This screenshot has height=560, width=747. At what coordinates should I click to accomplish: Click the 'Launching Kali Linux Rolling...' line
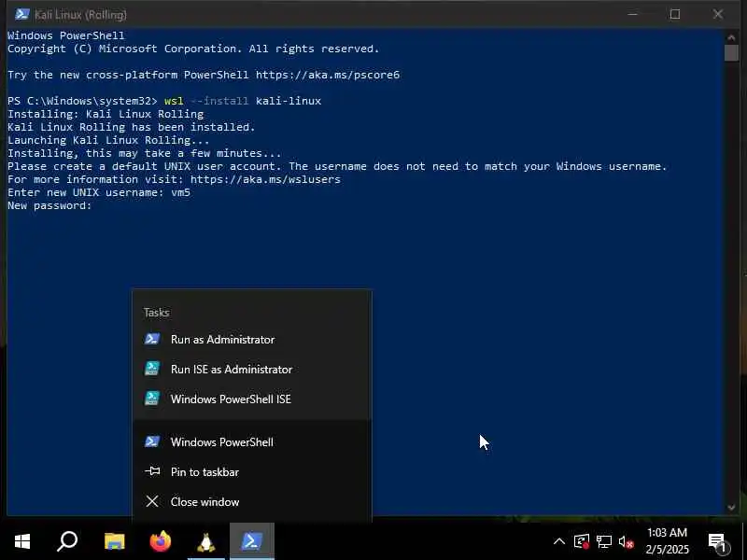(x=108, y=140)
